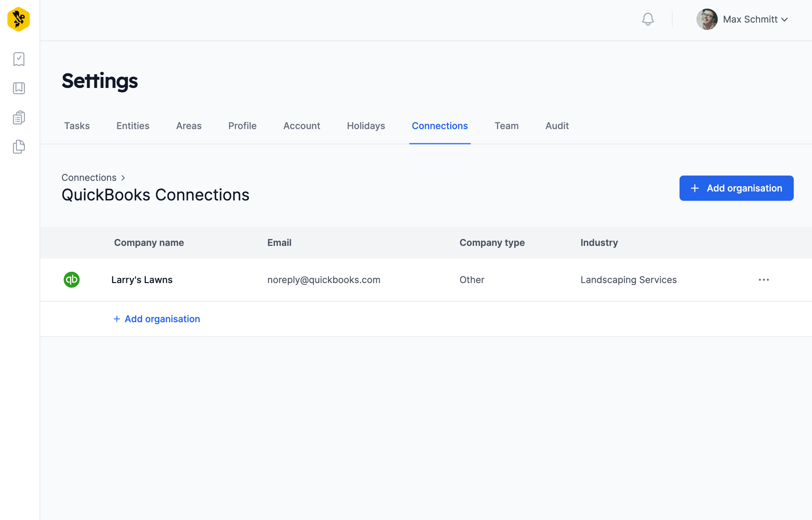
Task: Open the clipboard list sidebar icon
Action: [x=19, y=117]
